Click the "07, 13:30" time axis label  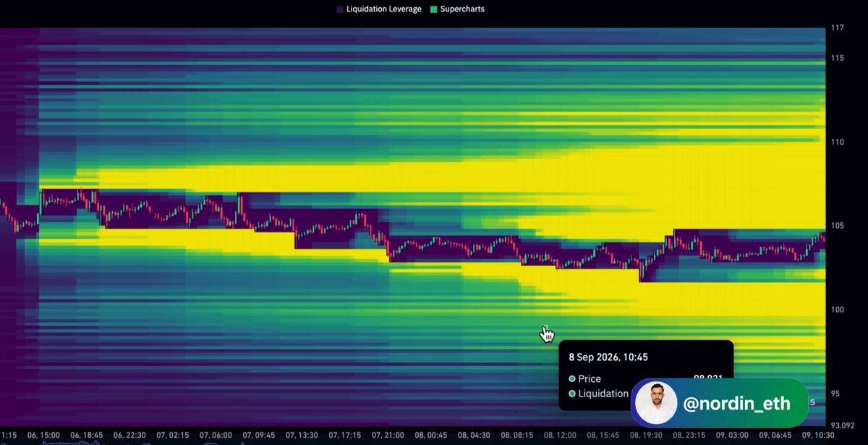point(302,435)
